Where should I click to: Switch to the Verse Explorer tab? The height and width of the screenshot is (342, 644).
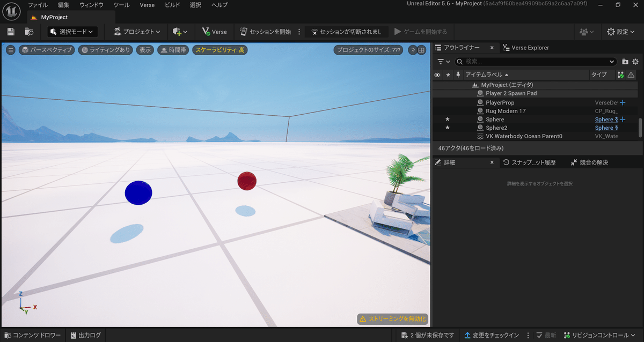tap(526, 48)
